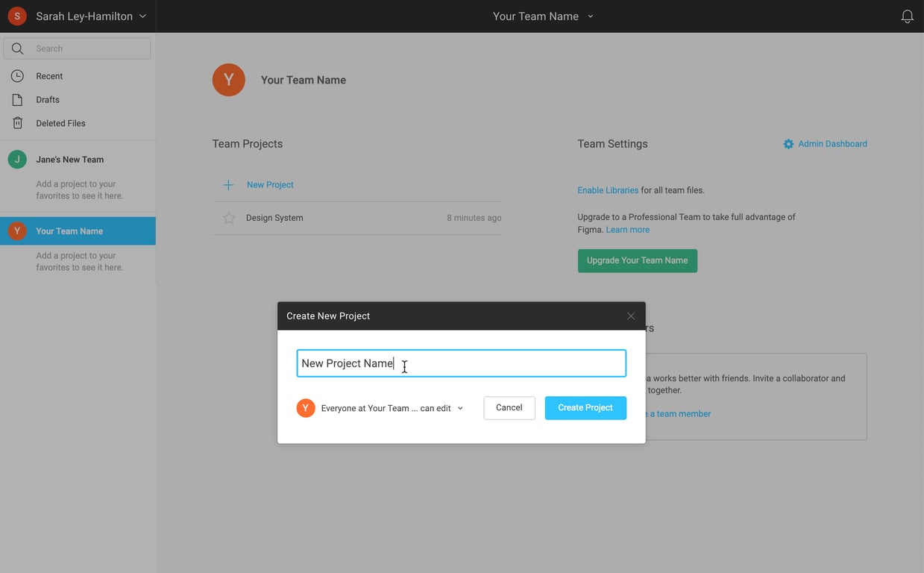The width and height of the screenshot is (924, 573).
Task: Click the Upgrade Your Team Name button
Action: [637, 260]
